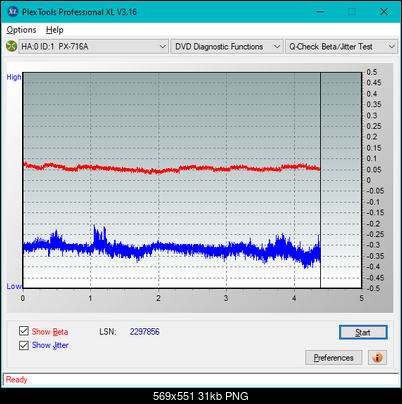Click the High axis label

[x=14, y=77]
